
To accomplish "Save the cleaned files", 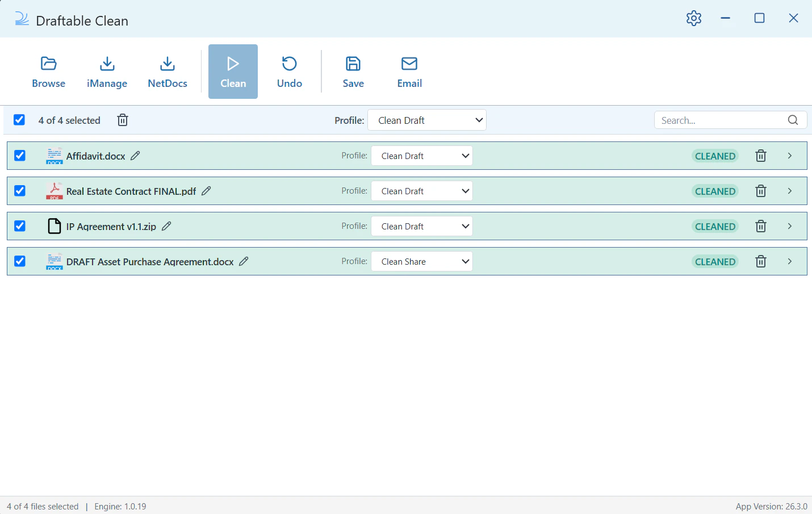I will pos(353,72).
